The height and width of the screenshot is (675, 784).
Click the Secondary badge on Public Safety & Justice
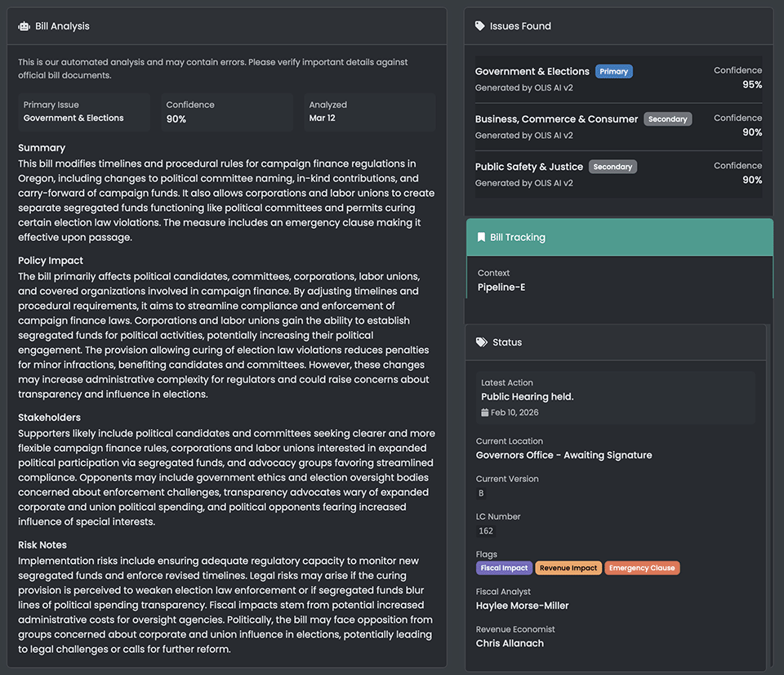coord(612,166)
